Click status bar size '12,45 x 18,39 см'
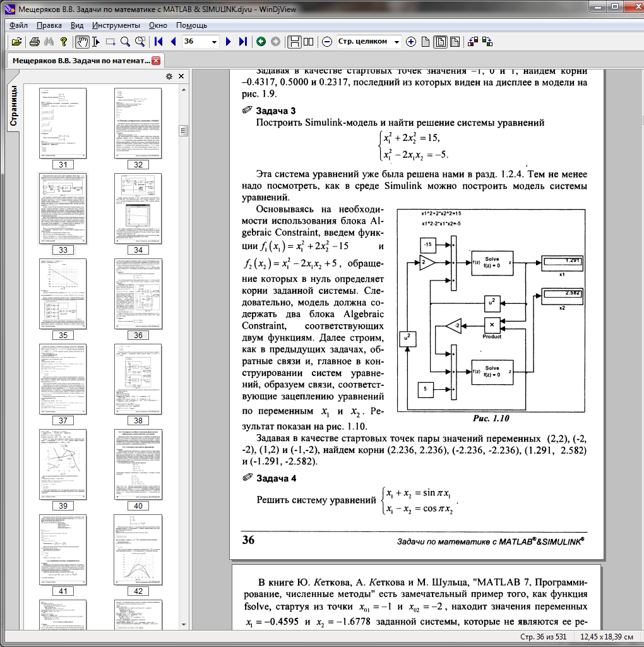The width and height of the screenshot is (644, 647). pos(607,637)
